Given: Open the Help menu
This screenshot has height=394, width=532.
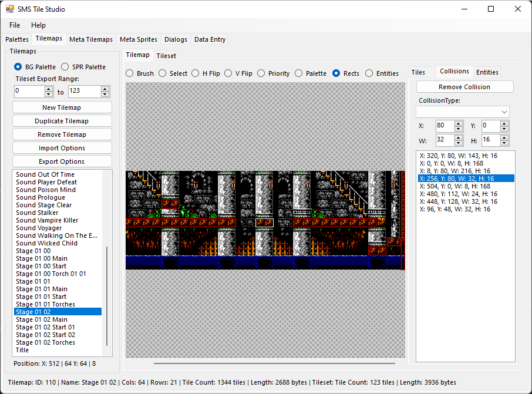Looking at the screenshot, I should pos(38,25).
